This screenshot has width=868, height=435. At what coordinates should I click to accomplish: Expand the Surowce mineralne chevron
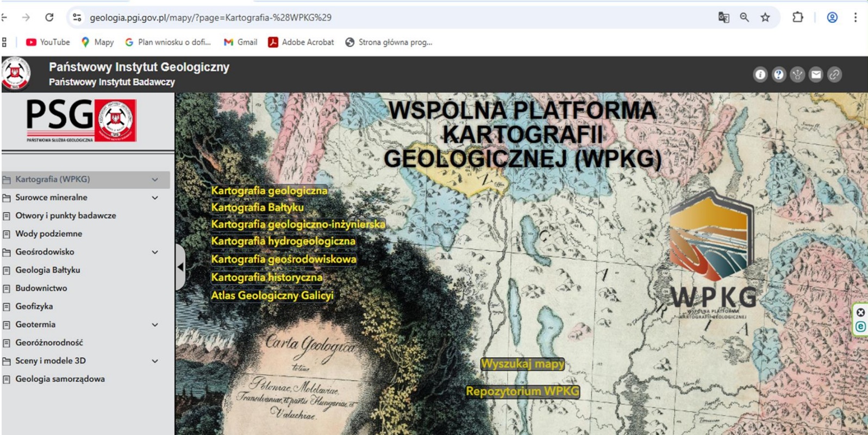click(x=155, y=198)
